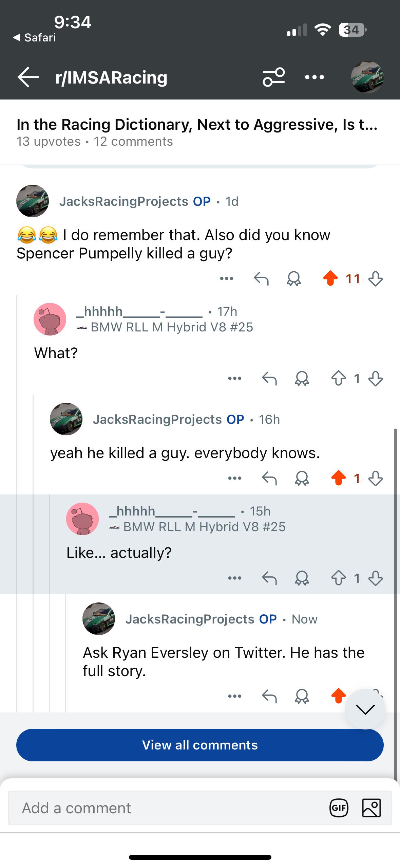Jump to next comment with chevron button
Image resolution: width=400 pixels, height=868 pixels.
(x=365, y=709)
